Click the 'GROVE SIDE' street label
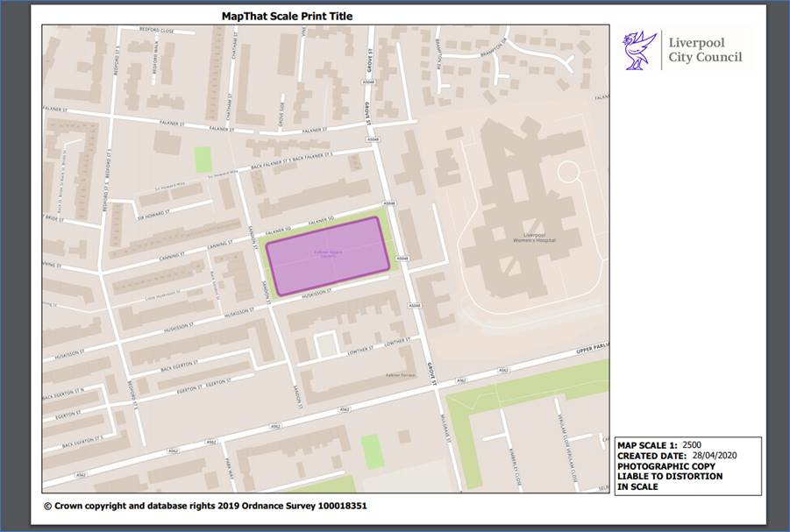The image size is (790, 532). click(281, 114)
